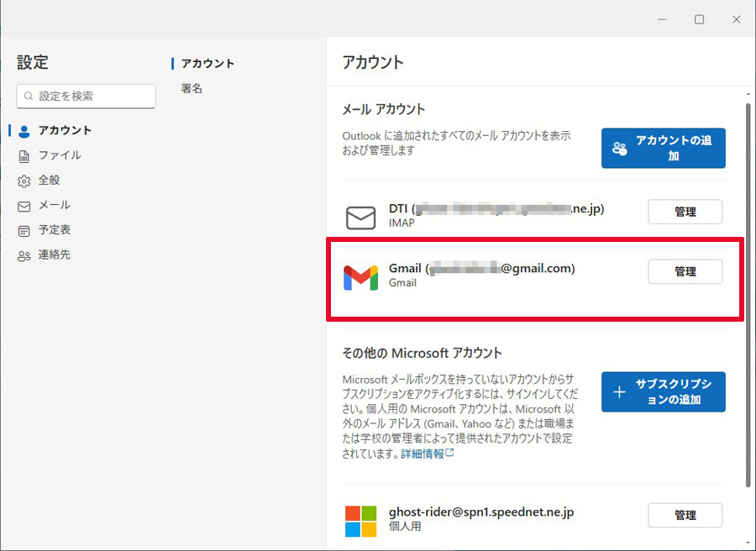Screen dimensions: 756x551
Task: Select the 署名 sub-tab
Action: click(x=192, y=89)
